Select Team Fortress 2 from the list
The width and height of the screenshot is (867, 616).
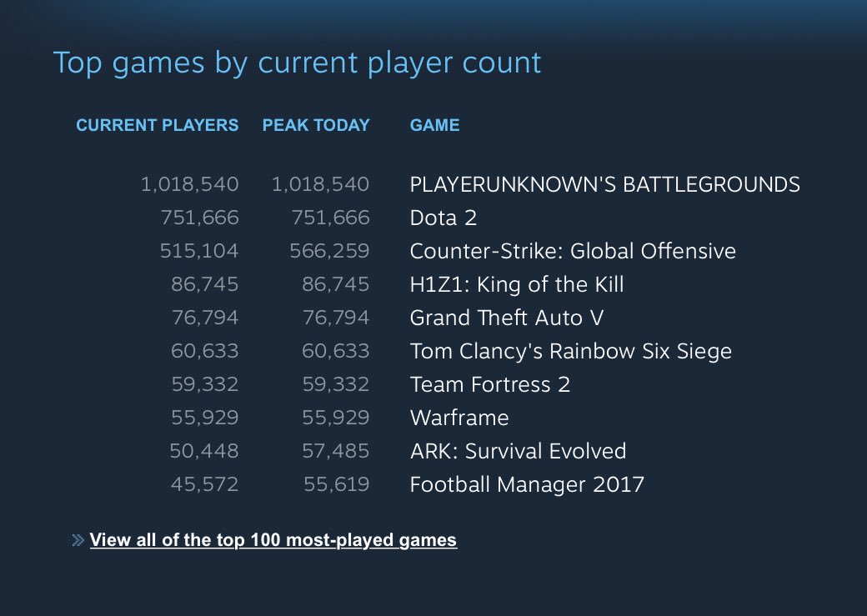point(490,384)
